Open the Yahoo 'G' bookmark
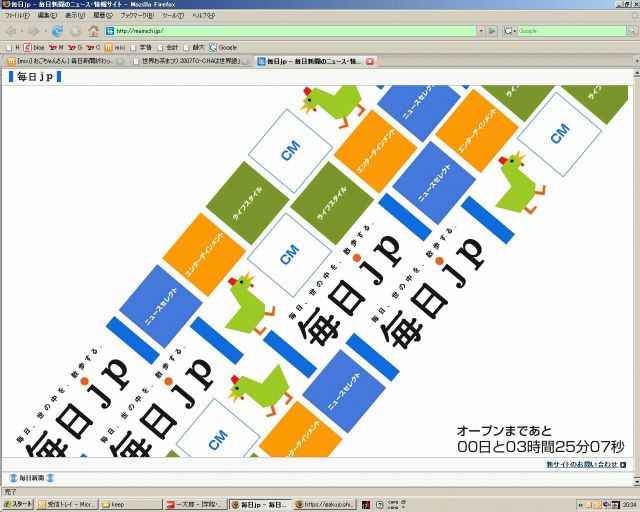 click(75, 47)
